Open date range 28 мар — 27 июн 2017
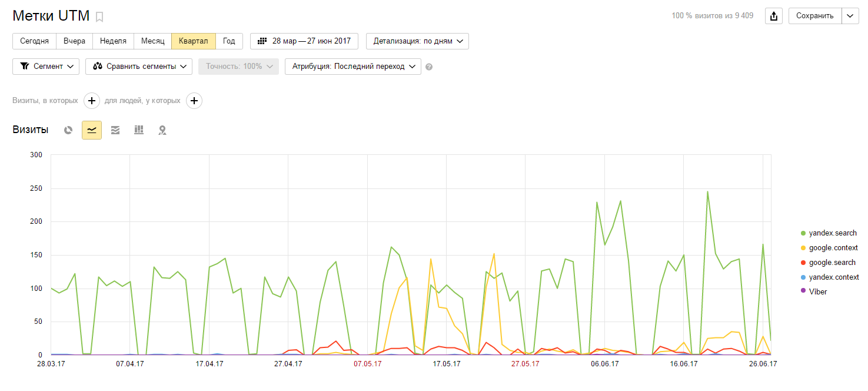The width and height of the screenshot is (868, 391). [x=304, y=41]
